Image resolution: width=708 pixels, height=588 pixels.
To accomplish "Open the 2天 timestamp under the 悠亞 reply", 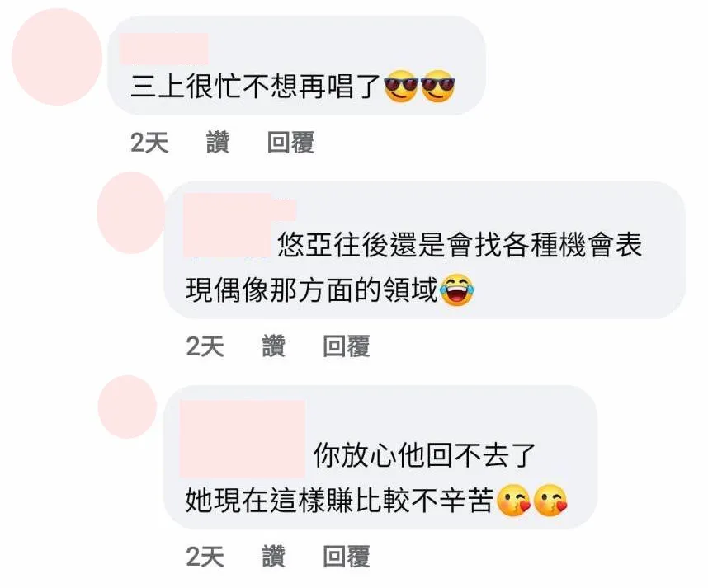I will [205, 346].
